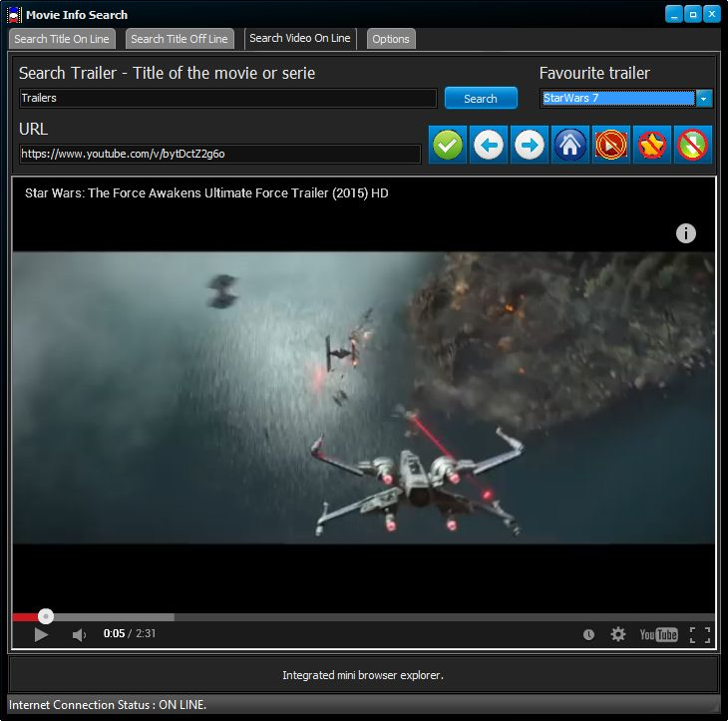Viewport: 728px width, 721px height.
Task: Play the Star Wars trailer
Action: point(41,634)
